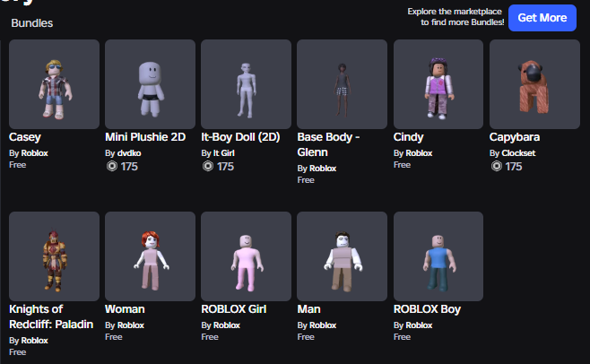Click Robux icon on Capybara price
The width and height of the screenshot is (590, 364).
[497, 166]
